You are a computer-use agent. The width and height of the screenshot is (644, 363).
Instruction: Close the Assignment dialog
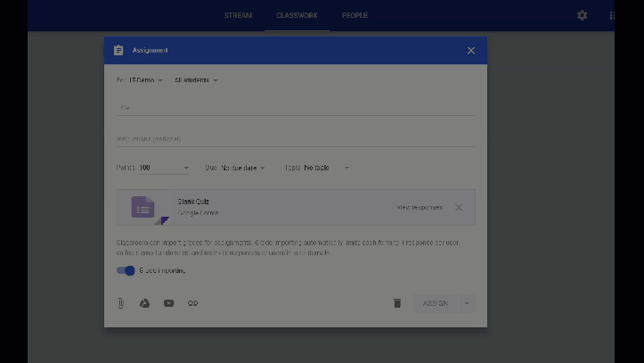471,51
